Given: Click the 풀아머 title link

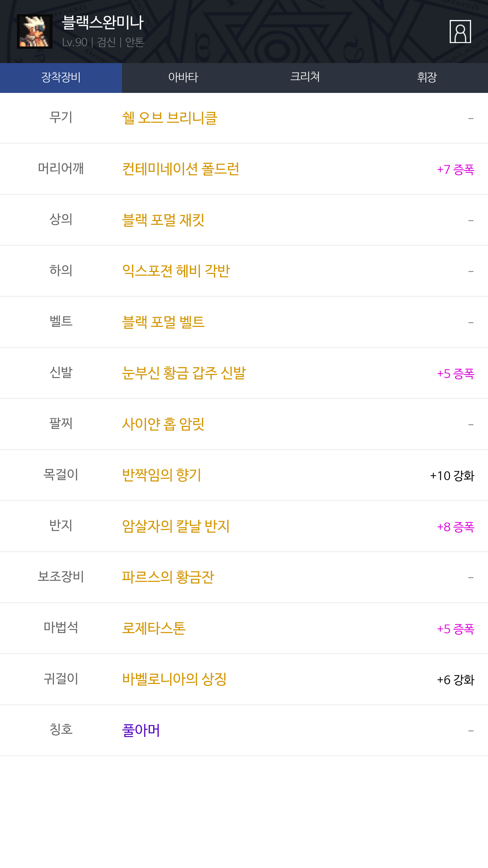Looking at the screenshot, I should (141, 730).
